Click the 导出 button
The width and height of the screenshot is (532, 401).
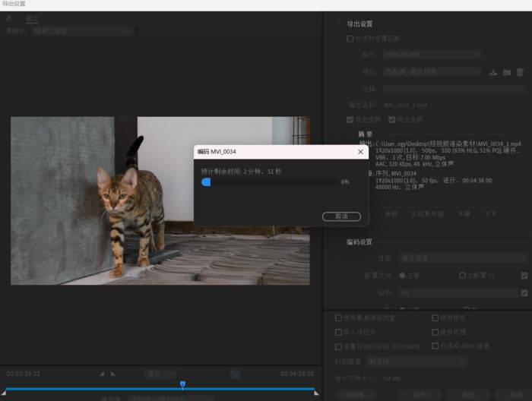tap(469, 395)
